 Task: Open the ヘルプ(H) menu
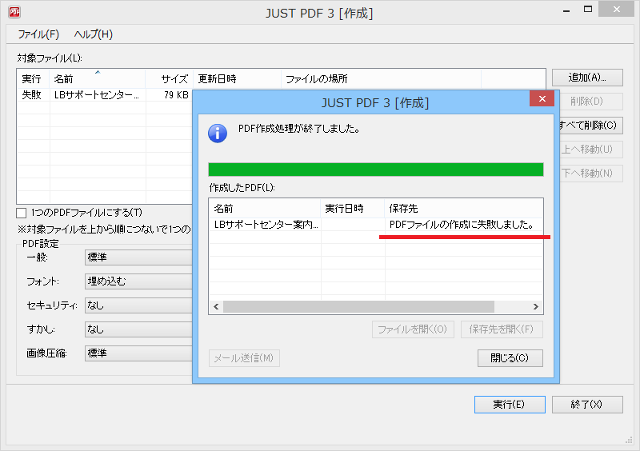pos(93,34)
